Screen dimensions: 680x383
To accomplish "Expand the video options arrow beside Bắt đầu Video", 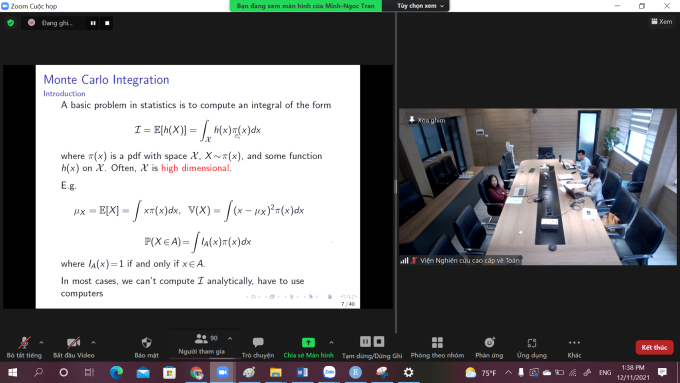I will pyautogui.click(x=93, y=342).
